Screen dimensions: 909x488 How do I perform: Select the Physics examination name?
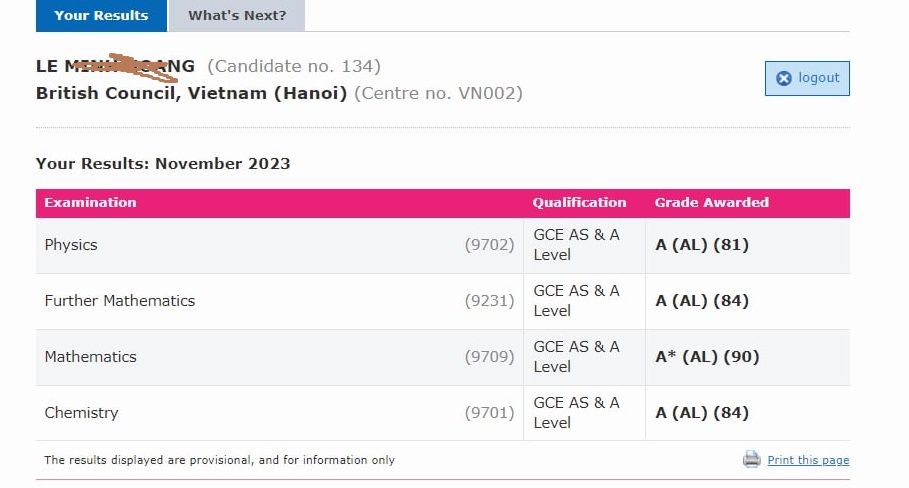[x=71, y=245]
